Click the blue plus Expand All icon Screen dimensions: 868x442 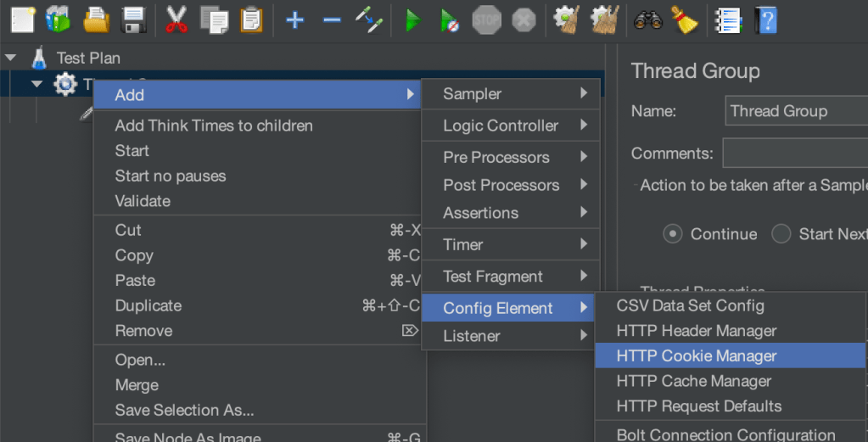(294, 20)
